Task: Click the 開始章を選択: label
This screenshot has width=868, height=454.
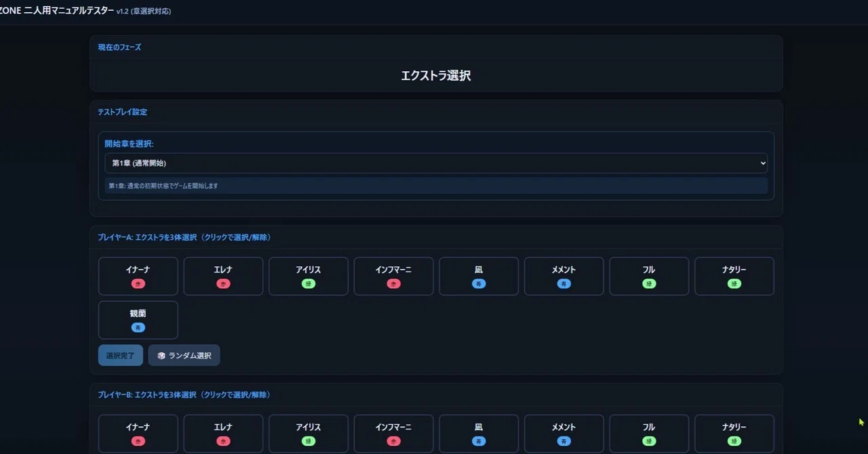Action: [x=129, y=144]
